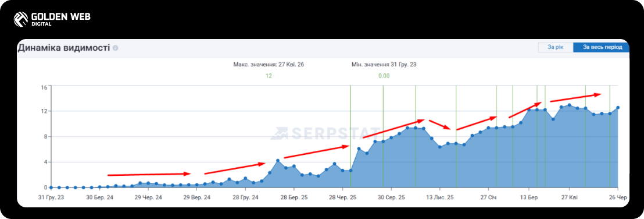Click the x-axis label 27 Кві
This screenshot has width=644, height=219.
pos(569,198)
